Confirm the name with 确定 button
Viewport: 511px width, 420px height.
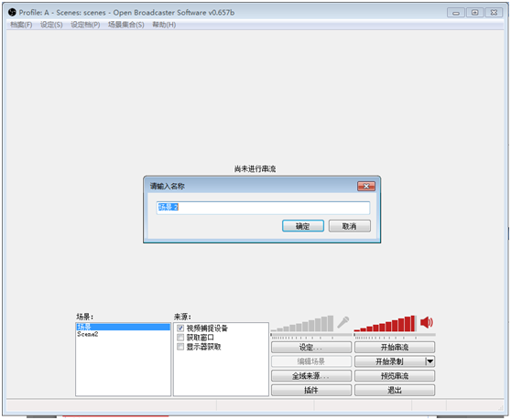[x=303, y=226]
